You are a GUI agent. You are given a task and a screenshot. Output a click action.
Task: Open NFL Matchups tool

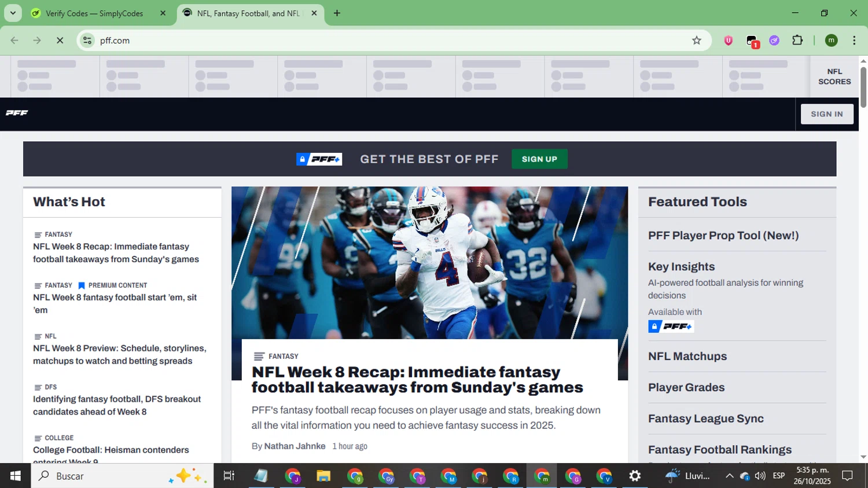point(687,357)
